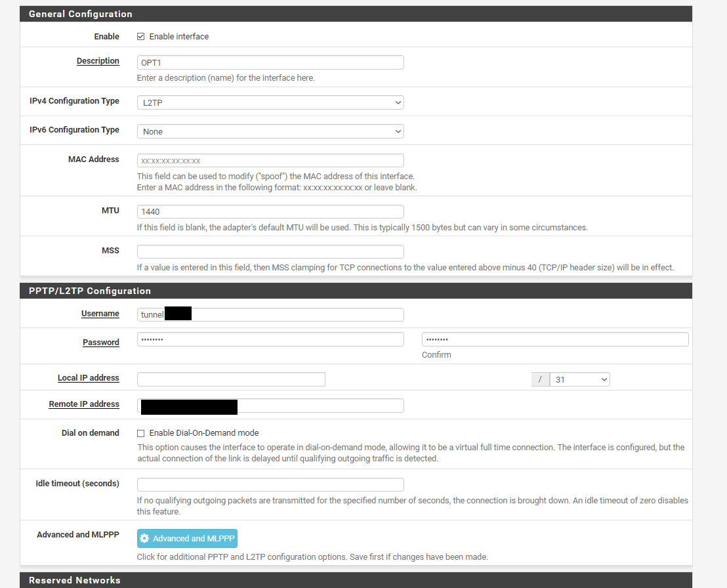This screenshot has width=727, height=588.
Task: Click the Username label link
Action: [x=100, y=314]
